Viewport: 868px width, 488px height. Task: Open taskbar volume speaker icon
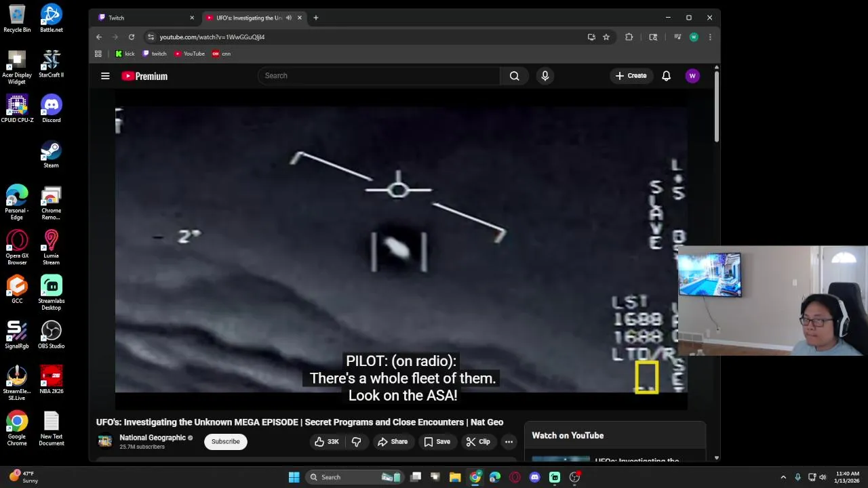click(x=823, y=477)
